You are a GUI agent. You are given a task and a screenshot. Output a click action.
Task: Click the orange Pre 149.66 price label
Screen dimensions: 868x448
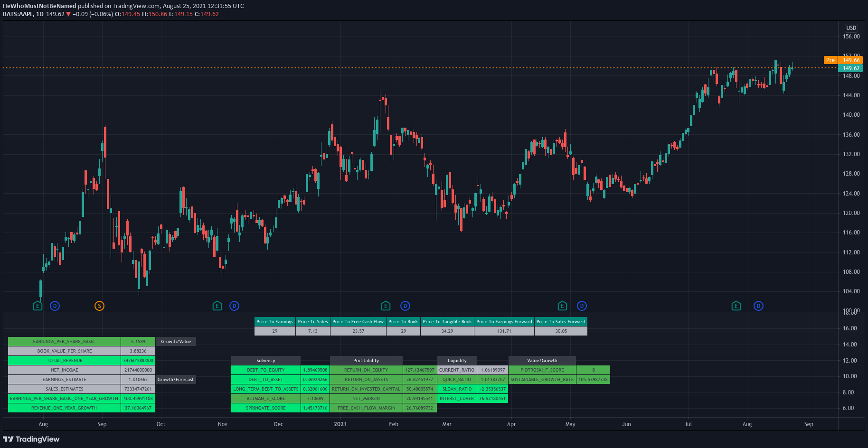(843, 60)
